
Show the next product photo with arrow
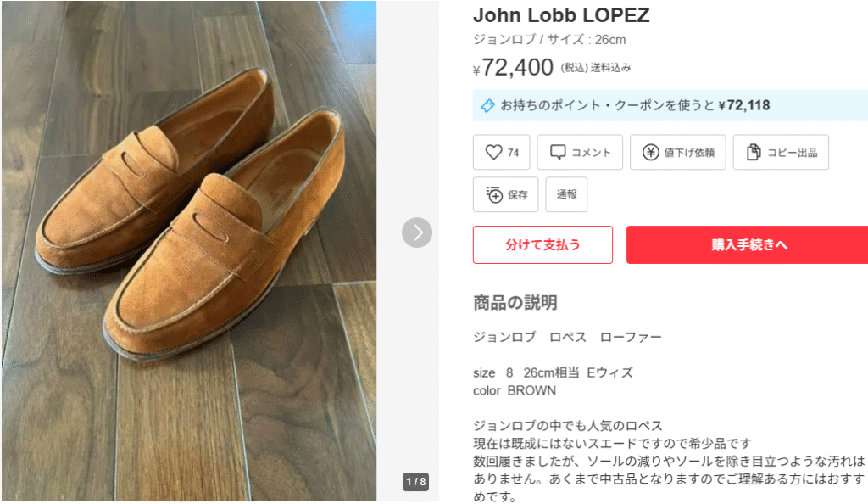[x=417, y=232]
